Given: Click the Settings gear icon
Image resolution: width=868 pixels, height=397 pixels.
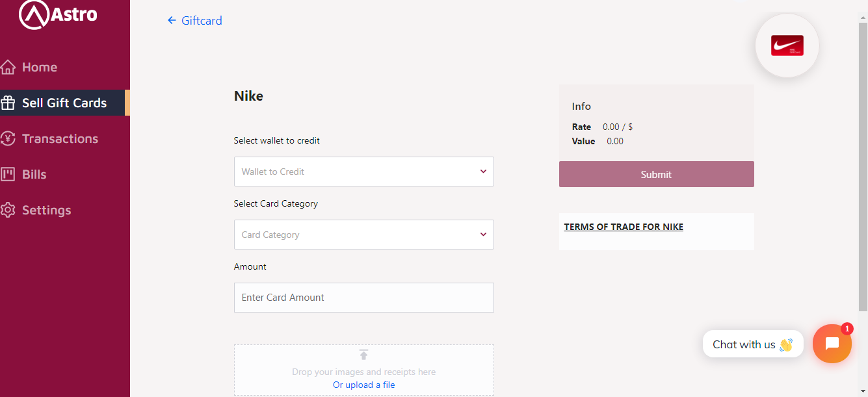Looking at the screenshot, I should pyautogui.click(x=8, y=210).
